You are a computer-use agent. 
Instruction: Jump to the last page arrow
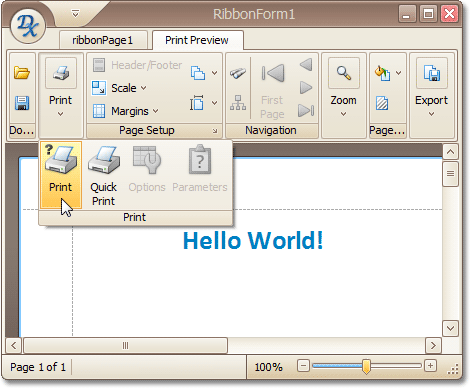pyautogui.click(x=306, y=110)
